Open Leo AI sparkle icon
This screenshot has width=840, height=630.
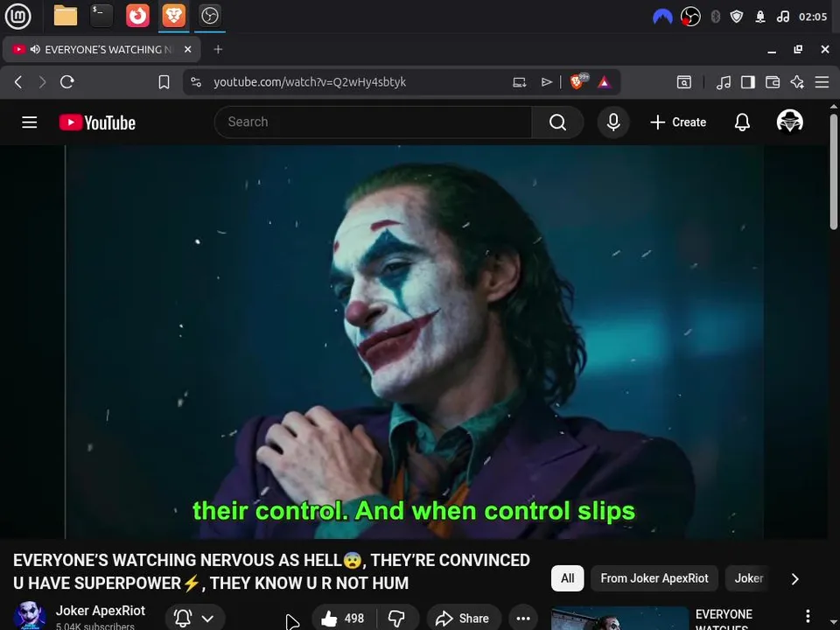(797, 82)
